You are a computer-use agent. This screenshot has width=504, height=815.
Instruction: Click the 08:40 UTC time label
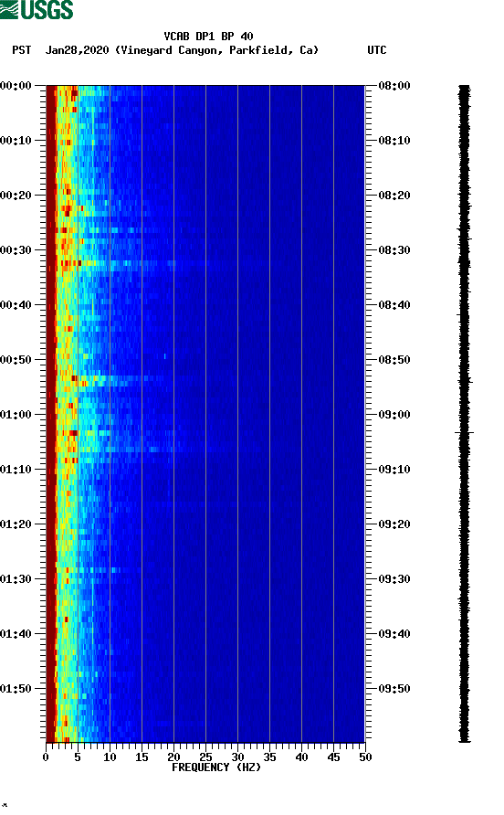point(394,304)
